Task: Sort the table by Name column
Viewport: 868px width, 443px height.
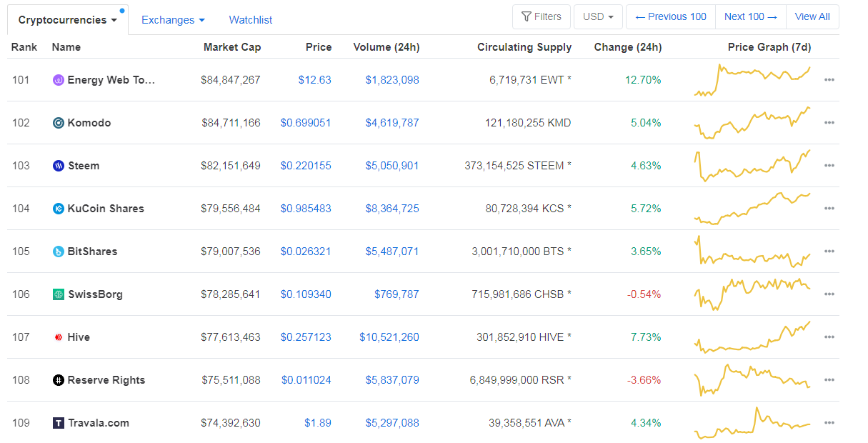Action: tap(66, 47)
